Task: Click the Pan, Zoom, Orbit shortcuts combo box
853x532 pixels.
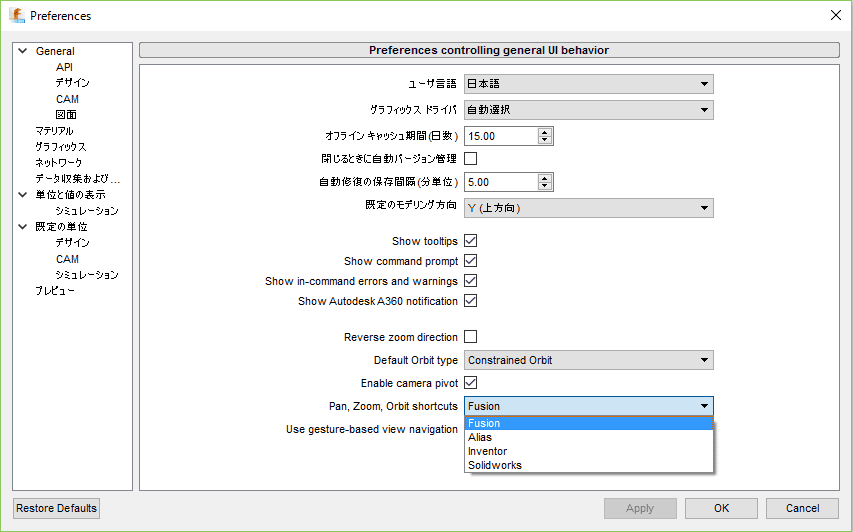Action: pos(589,406)
